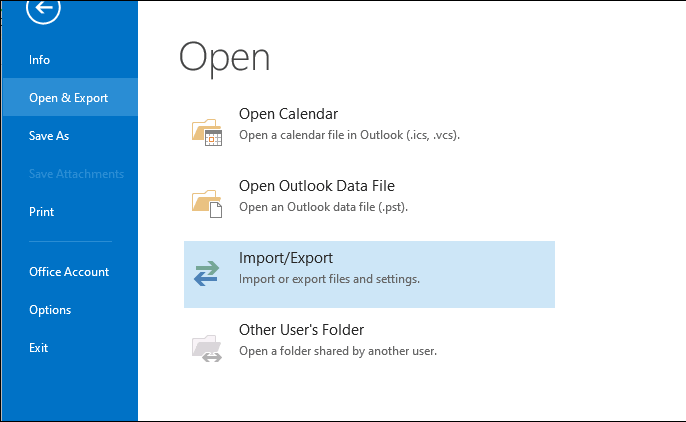The height and width of the screenshot is (422, 686).
Task: Click the Open Calendar folder icon
Action: tap(207, 132)
